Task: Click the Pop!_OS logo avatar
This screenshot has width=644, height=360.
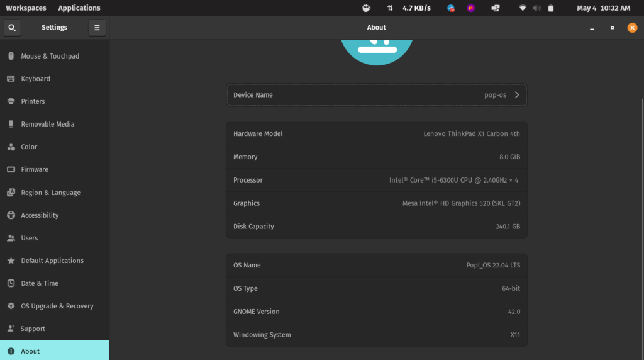Action: (377, 52)
